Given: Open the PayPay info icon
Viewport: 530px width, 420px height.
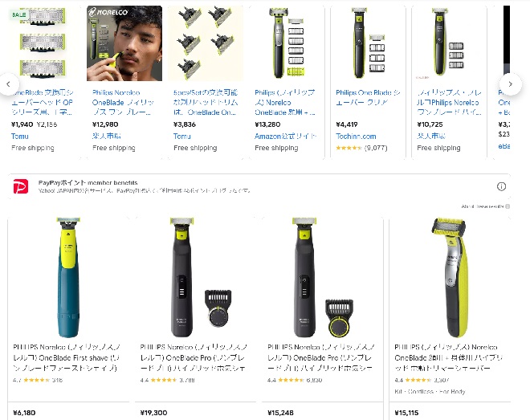Looking at the screenshot, I should (501, 186).
